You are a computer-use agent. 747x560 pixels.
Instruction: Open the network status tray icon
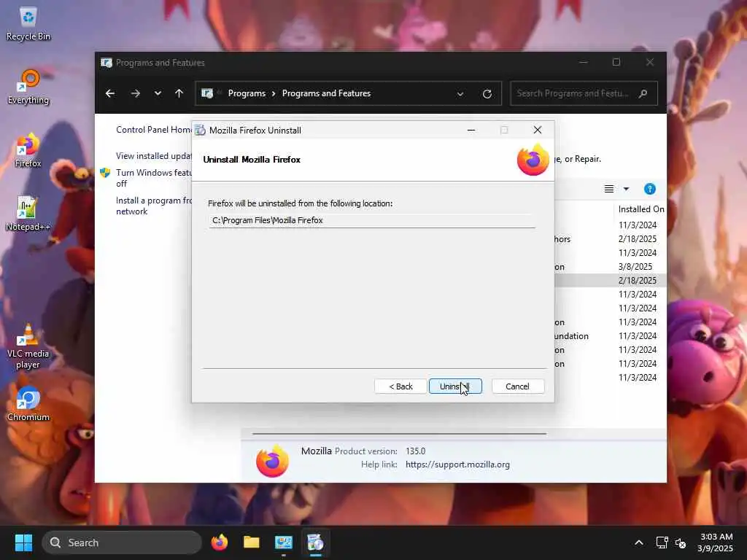pos(662,542)
